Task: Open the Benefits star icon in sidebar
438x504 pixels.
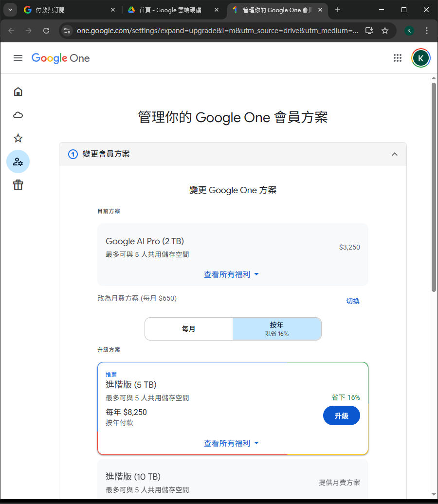Action: [18, 138]
